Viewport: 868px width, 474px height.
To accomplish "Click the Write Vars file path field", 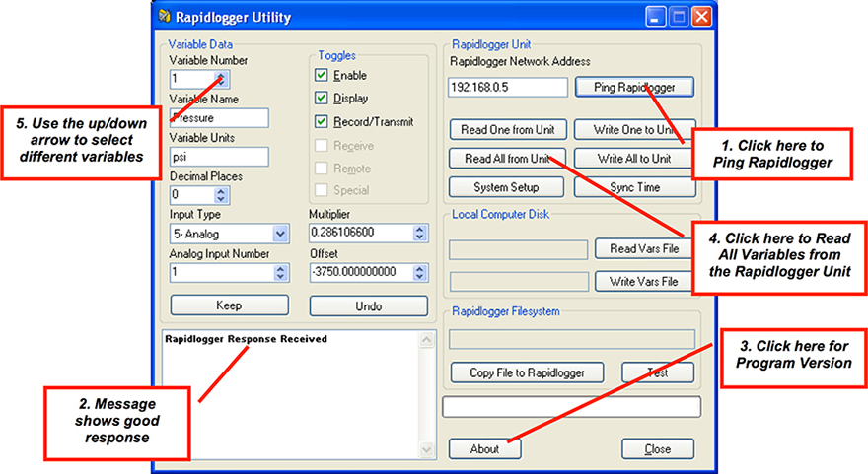I will click(519, 282).
